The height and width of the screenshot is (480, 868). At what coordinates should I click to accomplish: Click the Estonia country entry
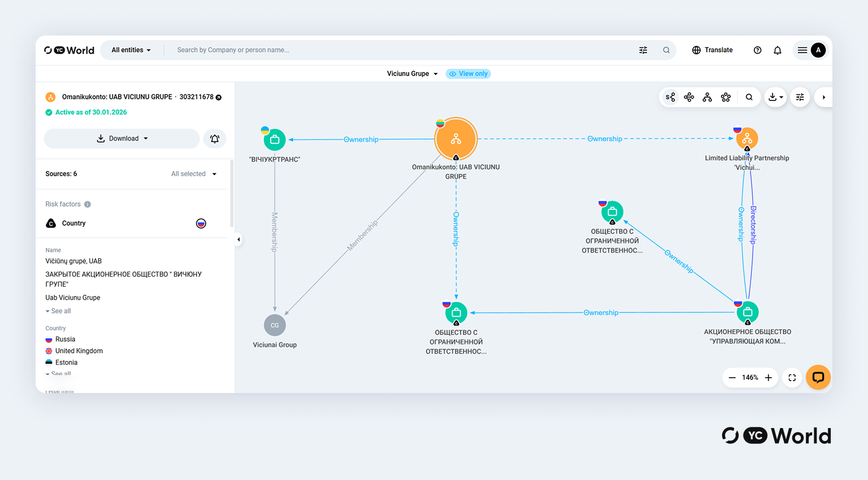62,363
